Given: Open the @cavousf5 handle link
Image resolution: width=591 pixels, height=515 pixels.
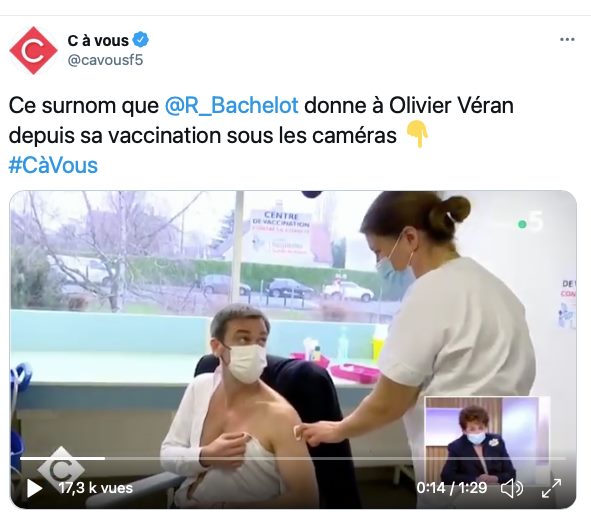Looking at the screenshot, I should click(105, 60).
